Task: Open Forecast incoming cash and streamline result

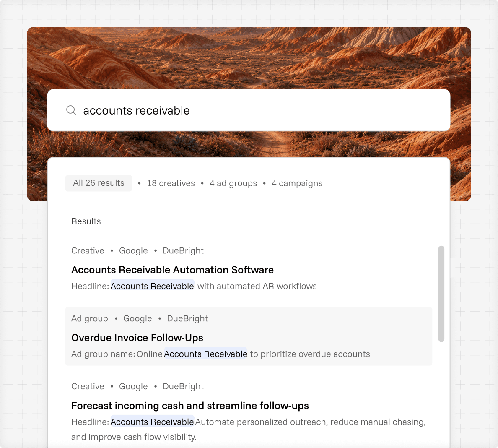Action: point(190,406)
